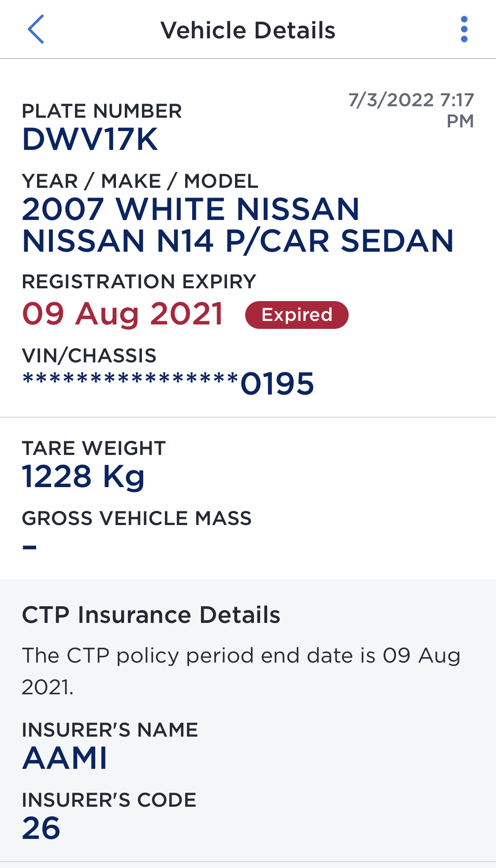
Task: Tap the Registration Expiry label
Action: pos(139,281)
